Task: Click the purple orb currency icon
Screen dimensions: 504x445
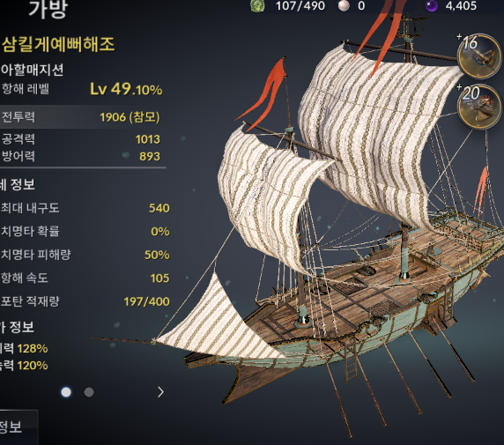Action: (432, 5)
